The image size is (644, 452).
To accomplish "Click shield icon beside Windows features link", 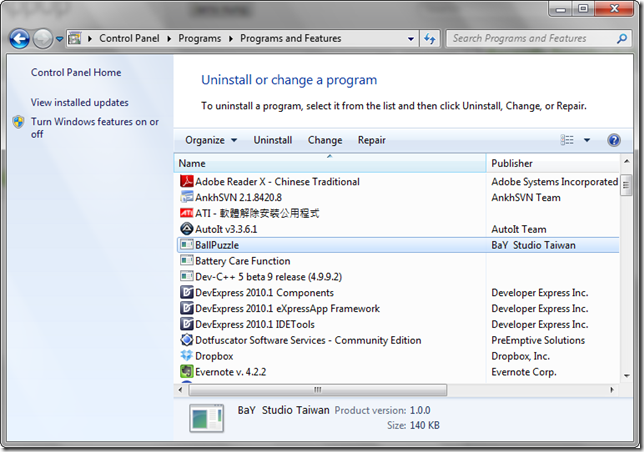I will (x=18, y=122).
